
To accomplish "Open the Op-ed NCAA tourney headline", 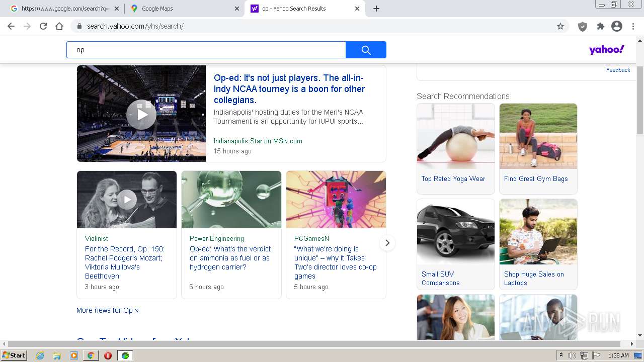I will pos(289,89).
